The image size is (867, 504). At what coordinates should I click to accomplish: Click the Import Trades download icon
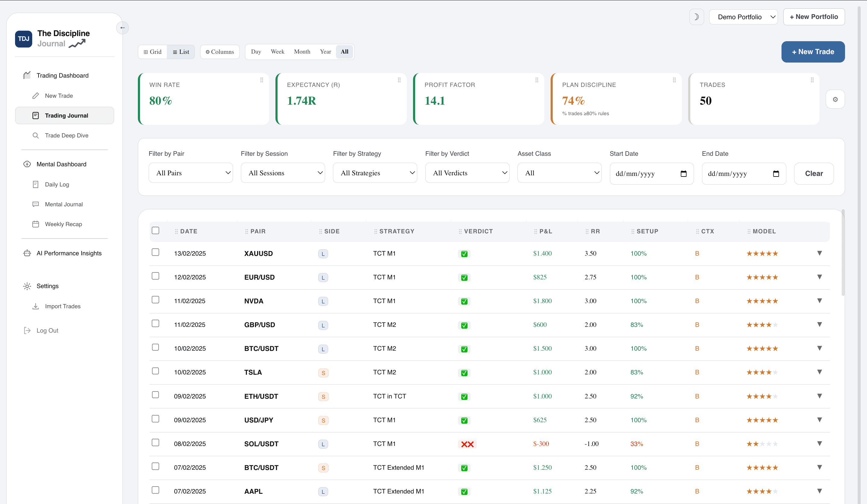pos(36,306)
